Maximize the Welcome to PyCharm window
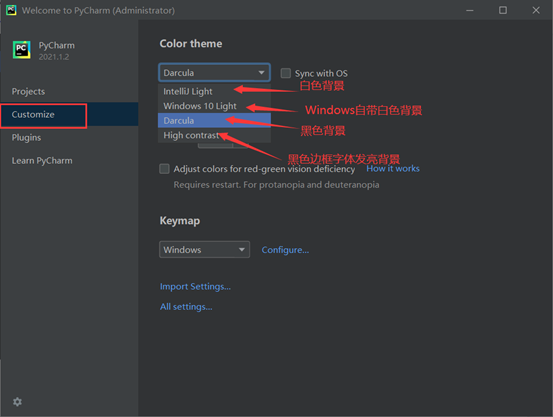The width and height of the screenshot is (553, 417). 503,10
